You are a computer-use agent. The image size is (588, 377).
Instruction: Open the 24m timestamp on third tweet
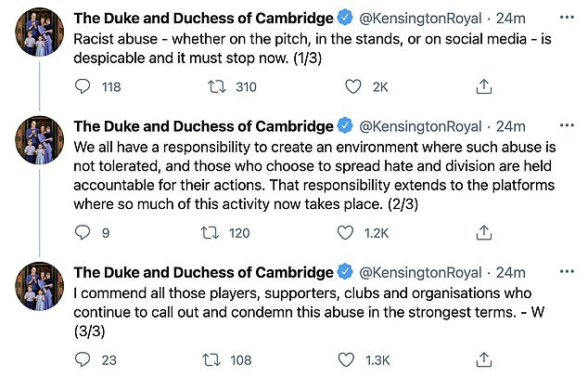512,272
